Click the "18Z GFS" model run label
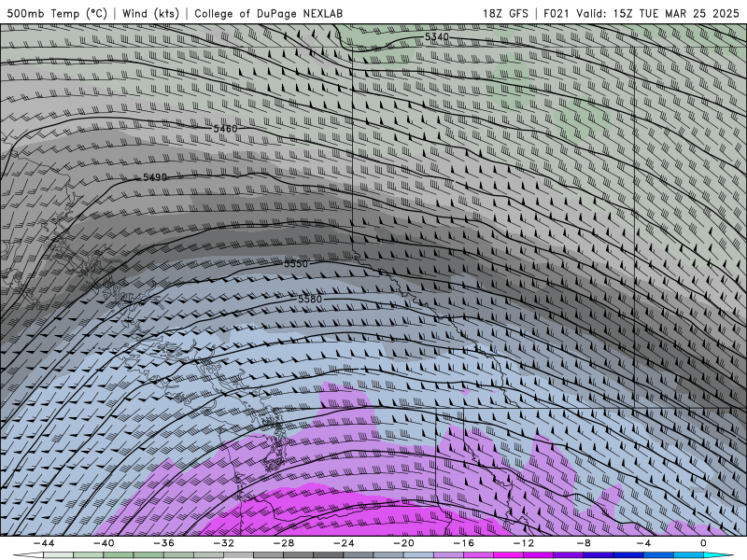This screenshot has height=560, width=747. pyautogui.click(x=505, y=13)
